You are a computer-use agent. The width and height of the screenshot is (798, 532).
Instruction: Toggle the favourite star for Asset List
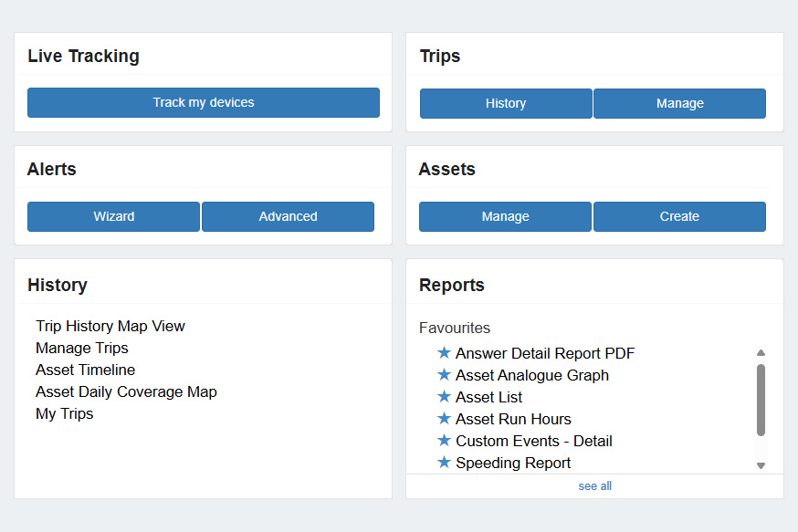[444, 396]
